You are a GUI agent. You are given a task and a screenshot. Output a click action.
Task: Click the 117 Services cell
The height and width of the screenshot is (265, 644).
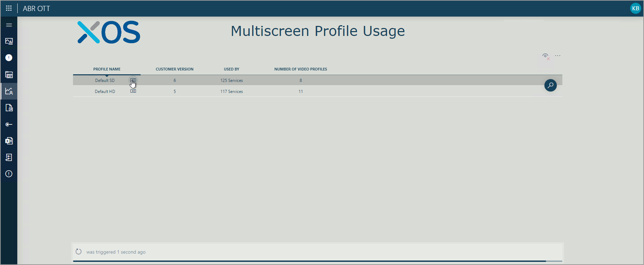231,91
